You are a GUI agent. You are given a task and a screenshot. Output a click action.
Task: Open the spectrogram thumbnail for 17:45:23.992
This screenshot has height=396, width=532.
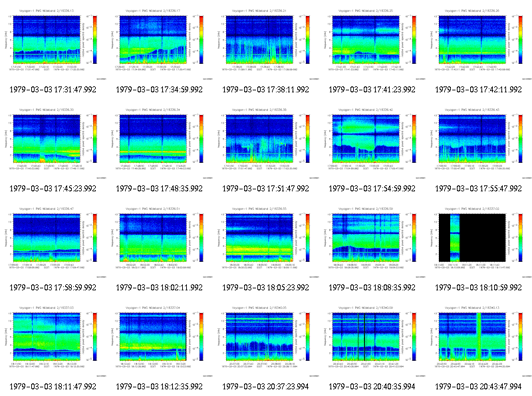point(53,143)
